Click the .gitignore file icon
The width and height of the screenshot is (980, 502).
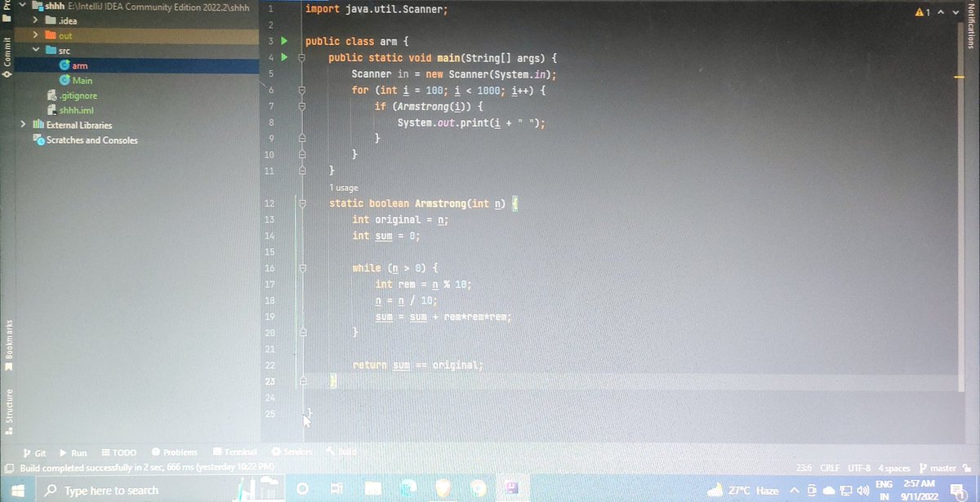pos(52,96)
